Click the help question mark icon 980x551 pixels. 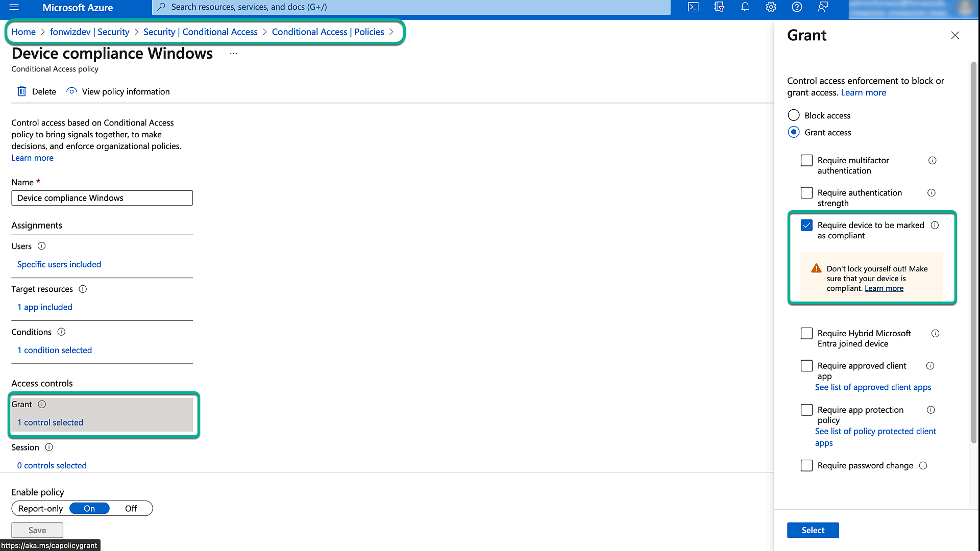tap(797, 7)
